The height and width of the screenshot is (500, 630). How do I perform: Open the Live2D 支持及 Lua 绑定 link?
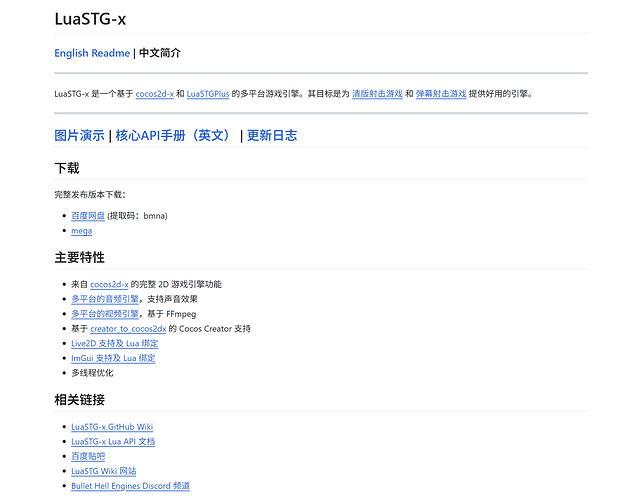pos(115,344)
